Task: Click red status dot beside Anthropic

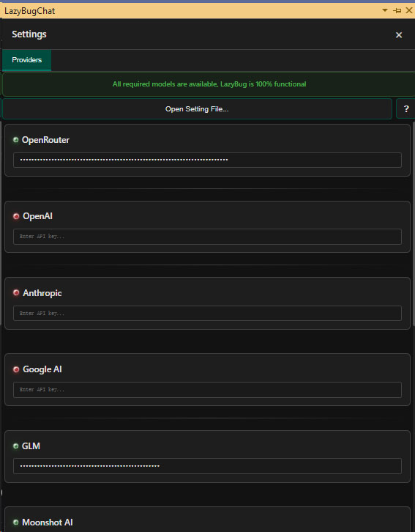Action: [16, 292]
